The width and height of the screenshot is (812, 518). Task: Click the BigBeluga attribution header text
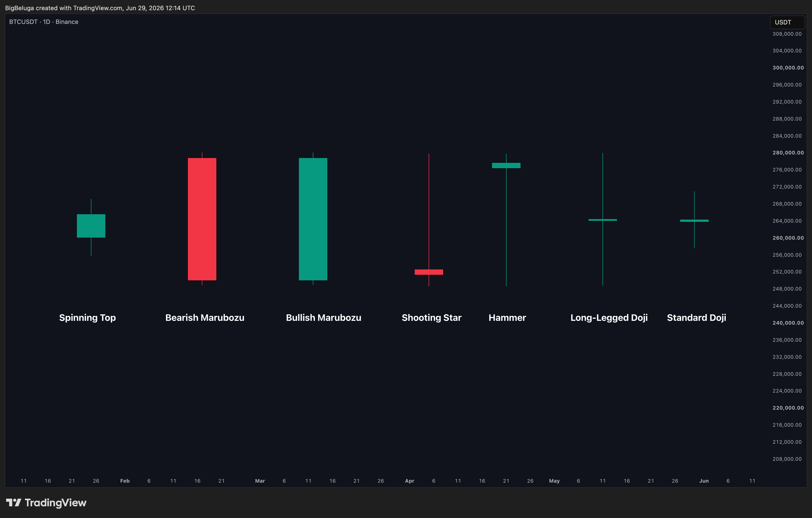click(x=100, y=8)
